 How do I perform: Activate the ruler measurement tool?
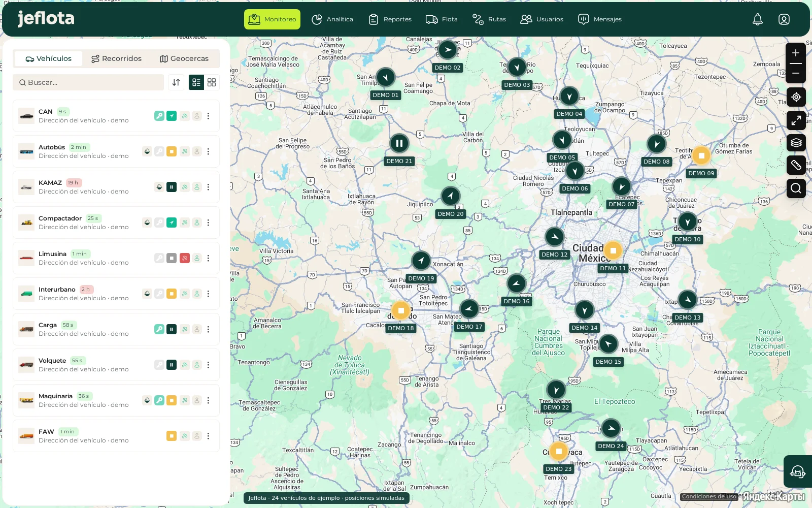coord(796,165)
